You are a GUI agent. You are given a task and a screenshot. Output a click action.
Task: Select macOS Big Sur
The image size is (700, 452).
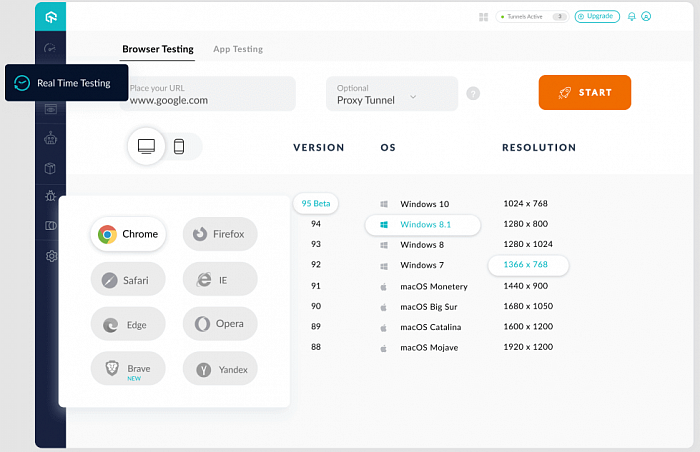pyautogui.click(x=419, y=307)
